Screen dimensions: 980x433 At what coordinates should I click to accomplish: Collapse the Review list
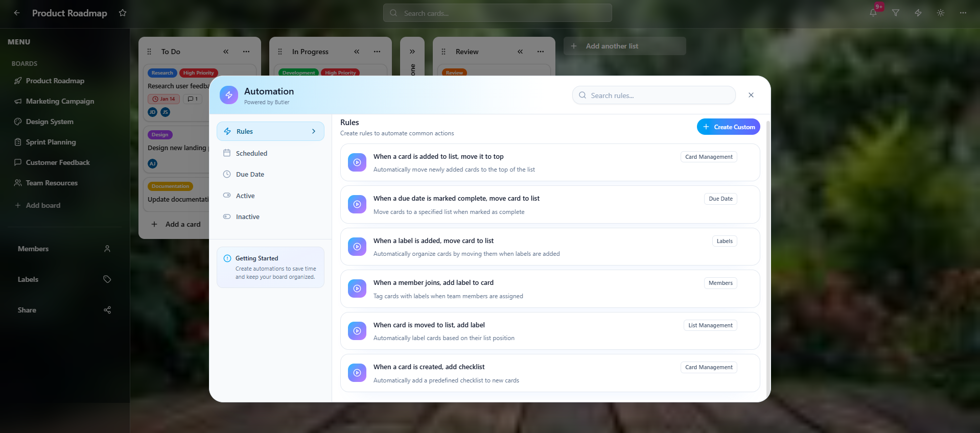[520, 52]
